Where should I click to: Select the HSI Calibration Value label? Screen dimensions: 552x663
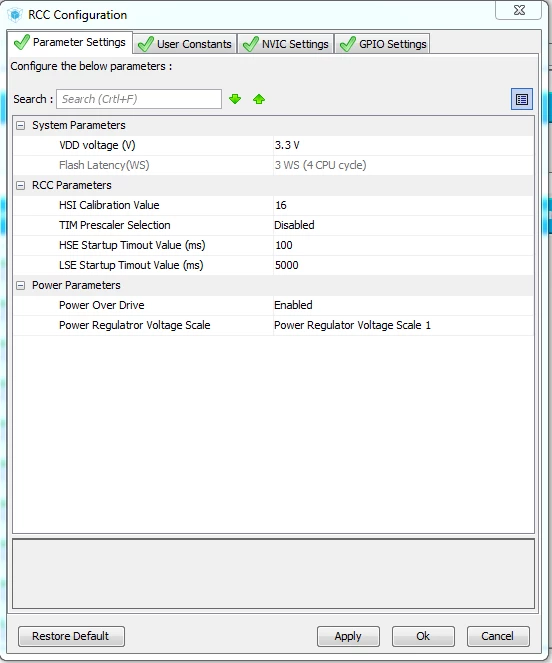(109, 205)
